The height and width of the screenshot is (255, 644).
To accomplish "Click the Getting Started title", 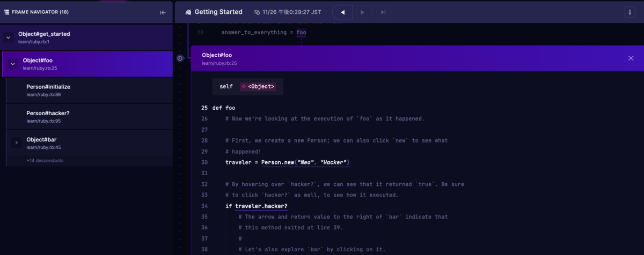I will (x=218, y=12).
